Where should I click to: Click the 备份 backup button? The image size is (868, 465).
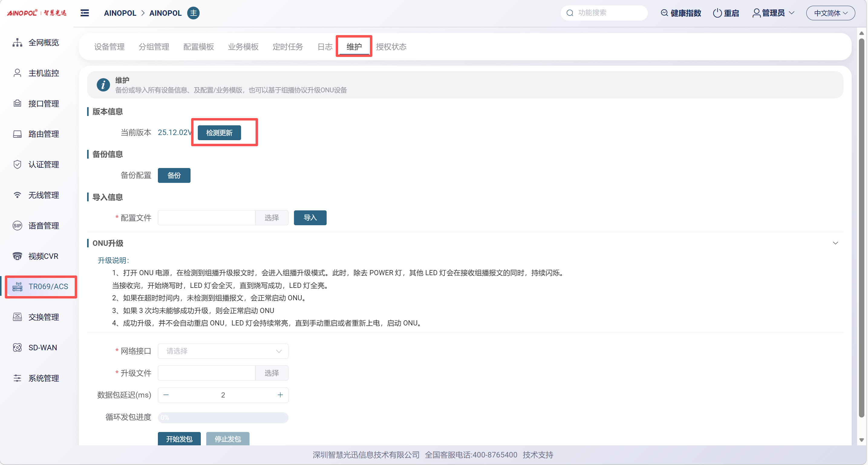pos(174,175)
